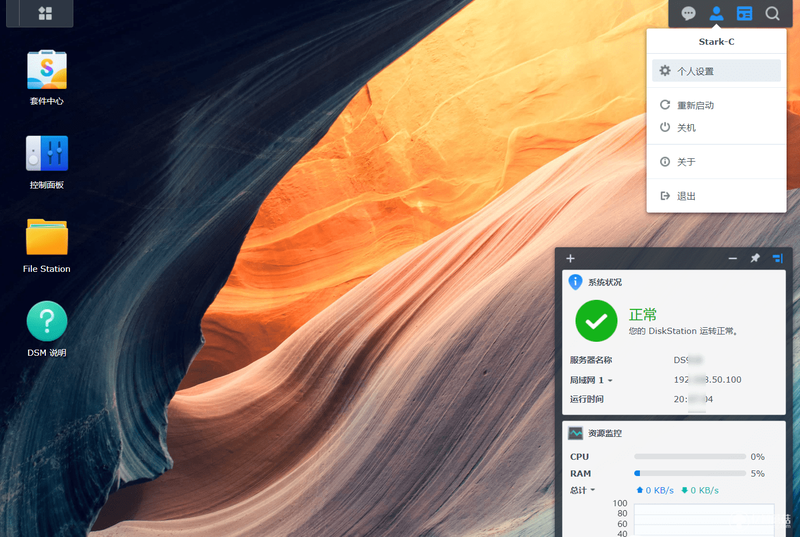Select 个人设置 from user menu

716,71
